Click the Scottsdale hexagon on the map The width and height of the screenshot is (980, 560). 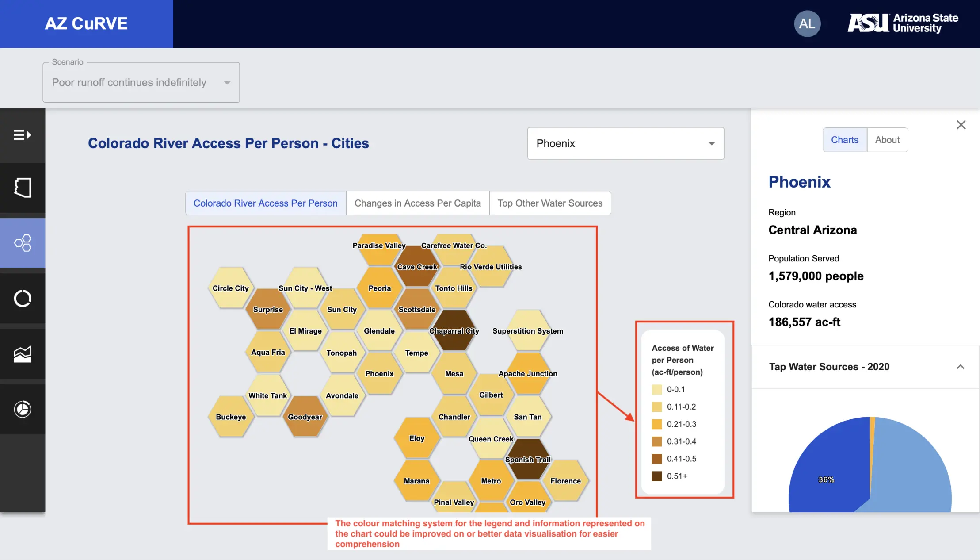[x=416, y=310]
